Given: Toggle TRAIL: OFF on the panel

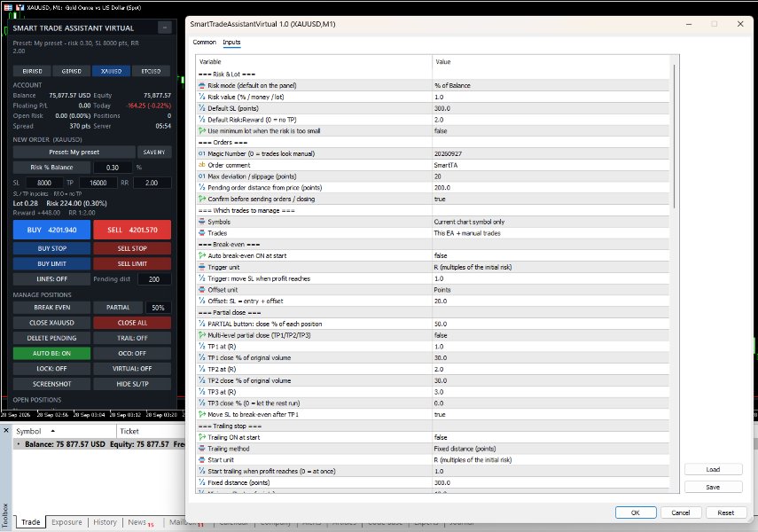Looking at the screenshot, I should pyautogui.click(x=132, y=338).
